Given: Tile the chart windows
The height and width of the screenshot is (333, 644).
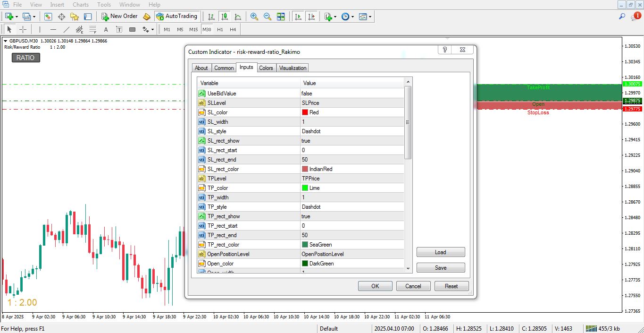Looking at the screenshot, I should (x=281, y=16).
